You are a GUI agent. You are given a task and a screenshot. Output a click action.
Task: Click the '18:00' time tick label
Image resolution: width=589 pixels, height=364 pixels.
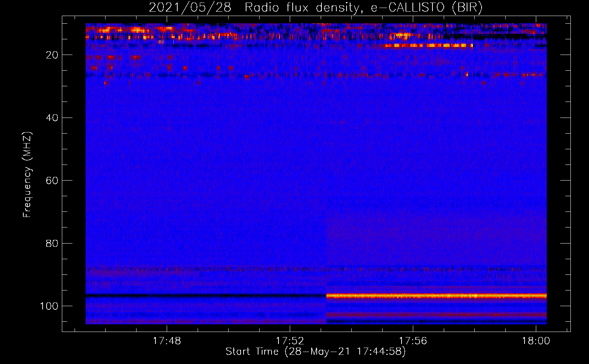pos(536,341)
